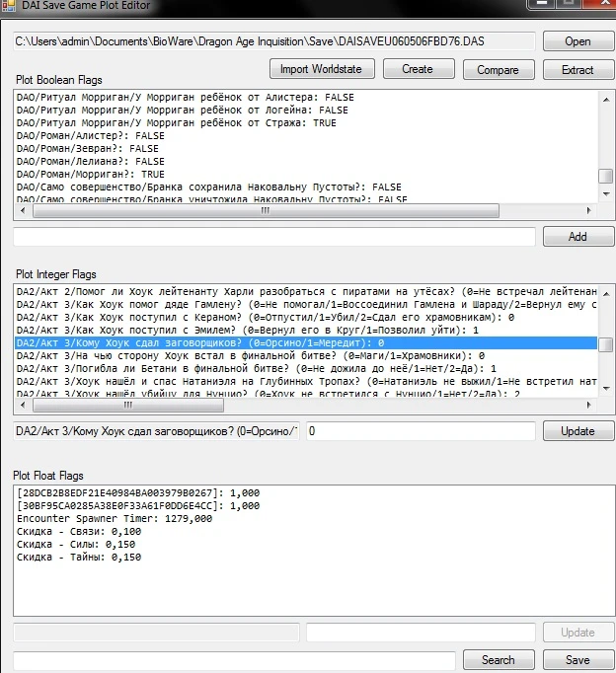Select row 'На чью сторону Хоук встал'

coord(307,356)
